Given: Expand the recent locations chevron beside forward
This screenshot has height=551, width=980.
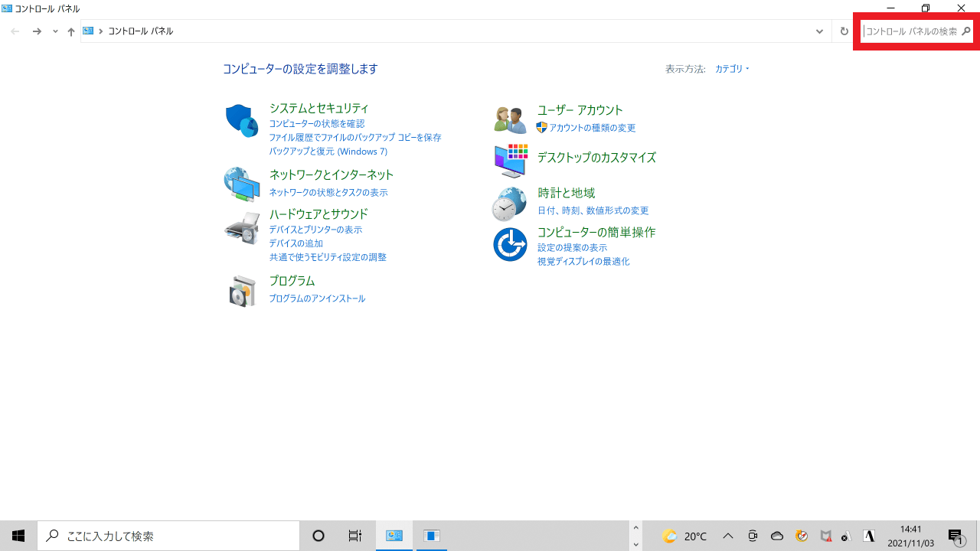Looking at the screenshot, I should click(x=54, y=31).
